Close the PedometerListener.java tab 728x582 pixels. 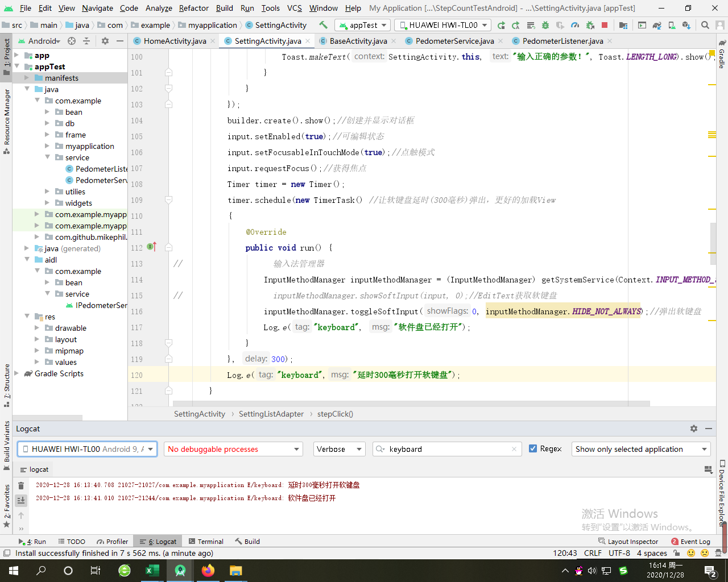(x=610, y=41)
